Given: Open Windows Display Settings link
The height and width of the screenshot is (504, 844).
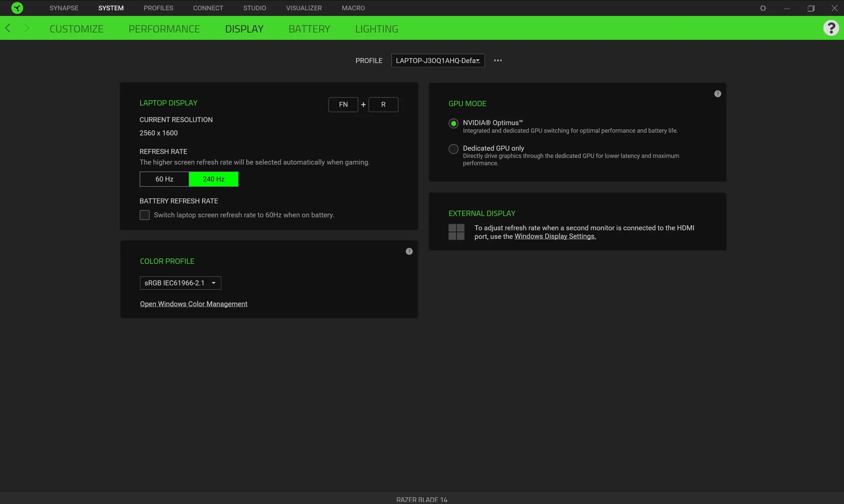Looking at the screenshot, I should 555,236.
